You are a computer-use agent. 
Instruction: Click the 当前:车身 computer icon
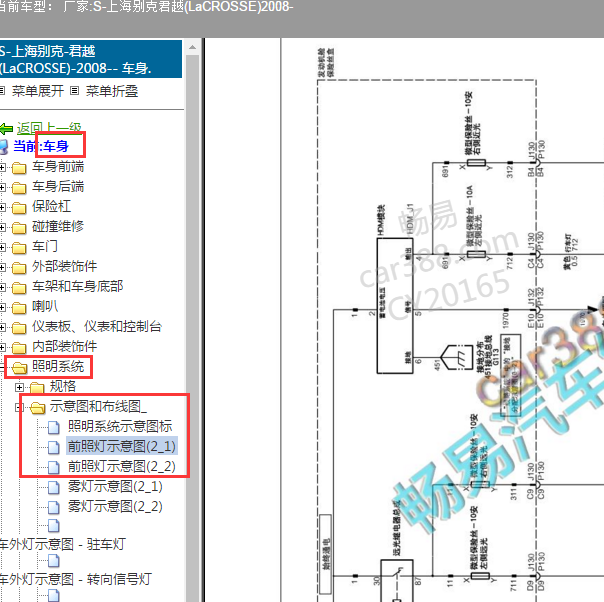coord(3,147)
